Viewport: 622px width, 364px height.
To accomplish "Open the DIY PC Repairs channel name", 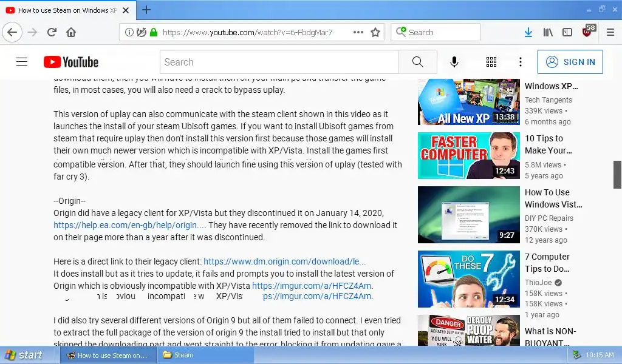I will [549, 218].
